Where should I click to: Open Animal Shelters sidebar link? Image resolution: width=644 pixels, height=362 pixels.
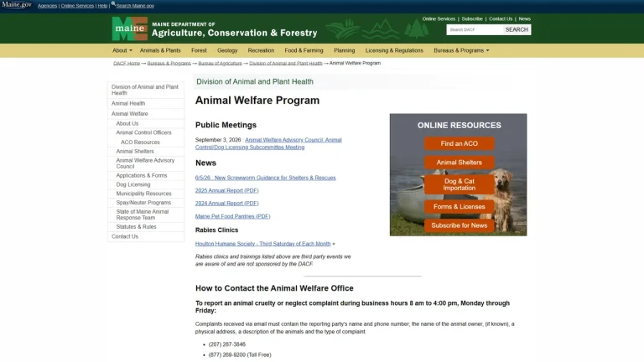(x=148, y=152)
